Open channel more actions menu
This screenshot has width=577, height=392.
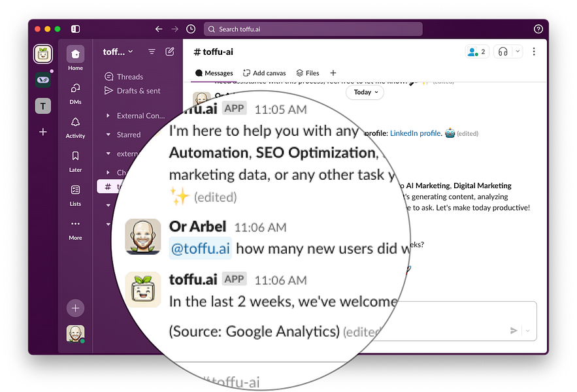pos(534,52)
